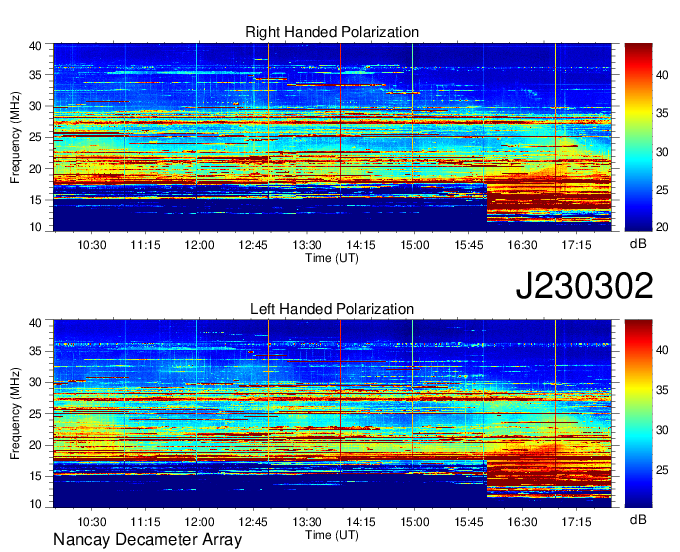
Task: Click the 13:30 time tick on Right Handed plot
Action: (307, 245)
